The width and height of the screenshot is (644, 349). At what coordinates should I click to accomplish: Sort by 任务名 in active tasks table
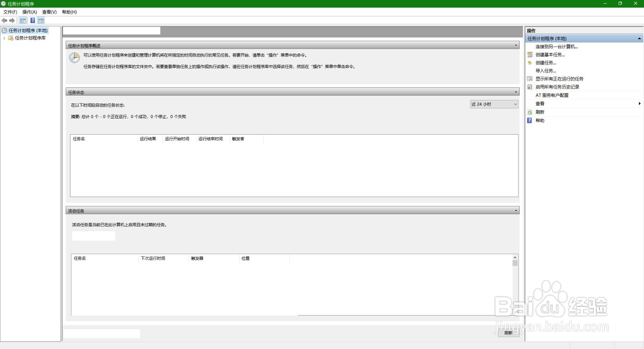[x=105, y=258]
